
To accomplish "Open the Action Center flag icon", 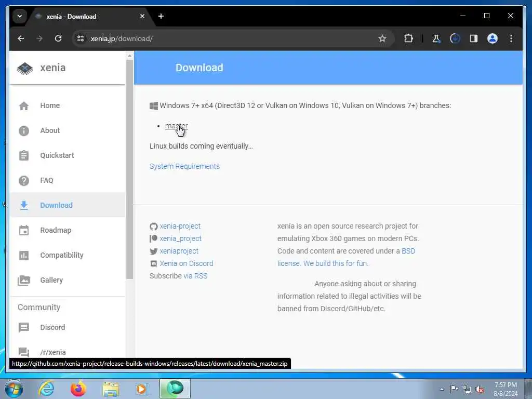I will tap(454, 389).
